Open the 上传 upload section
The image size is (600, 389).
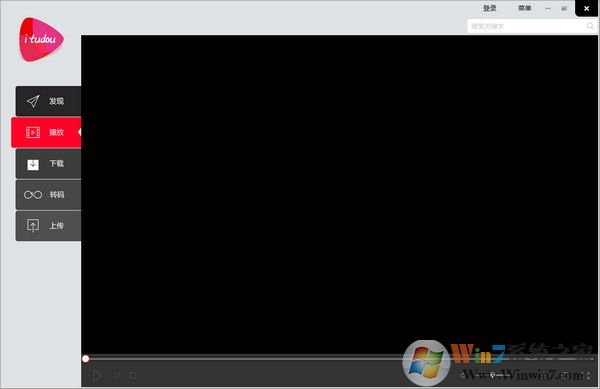tap(48, 226)
